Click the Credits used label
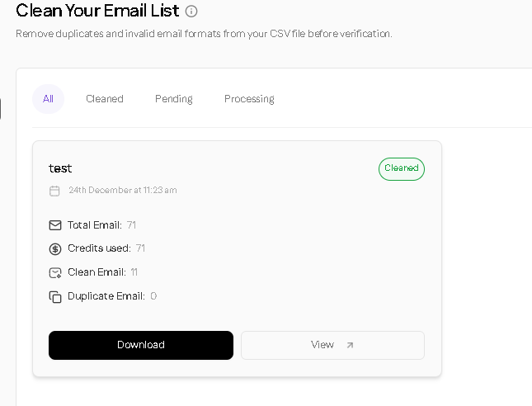Screen dimensions: 532x406 99,248
